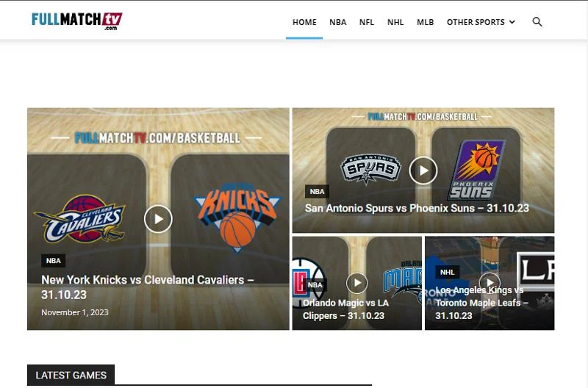Click NHL tag on Kings vs Maple Leafs card
Screen dimensions: 588x388
click(x=448, y=272)
